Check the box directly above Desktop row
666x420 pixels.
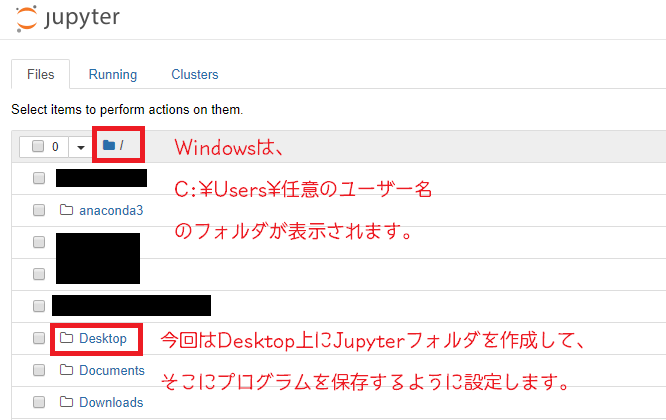tap(39, 306)
